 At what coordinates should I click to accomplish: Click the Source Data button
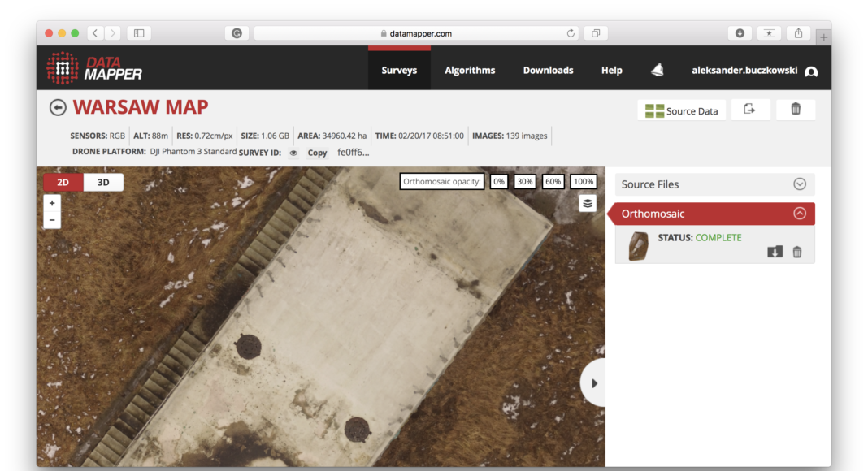point(682,110)
